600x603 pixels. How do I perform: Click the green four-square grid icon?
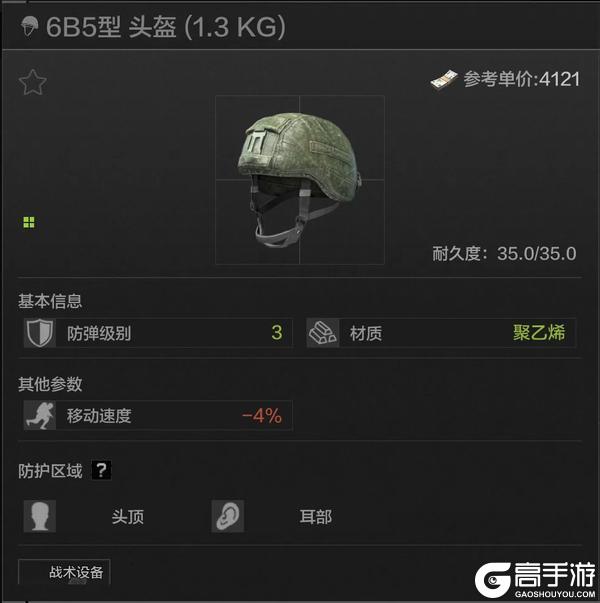[x=29, y=222]
